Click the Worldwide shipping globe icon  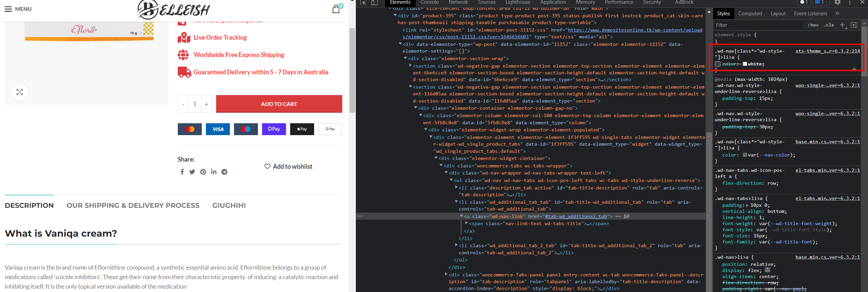183,55
